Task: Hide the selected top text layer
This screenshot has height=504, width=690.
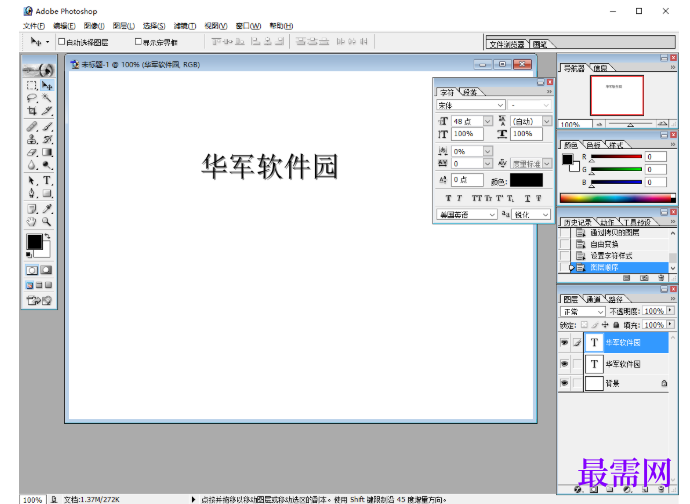Action: tap(564, 342)
